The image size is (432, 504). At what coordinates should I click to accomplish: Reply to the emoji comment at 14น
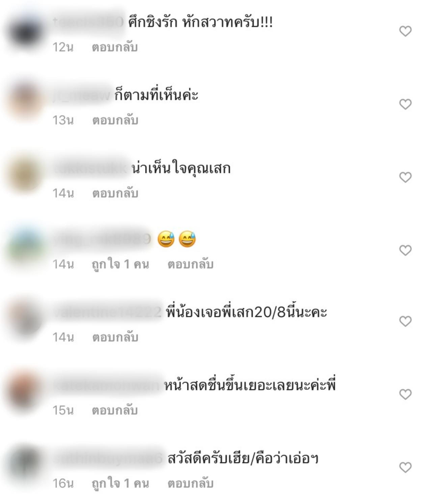pyautogui.click(x=190, y=264)
